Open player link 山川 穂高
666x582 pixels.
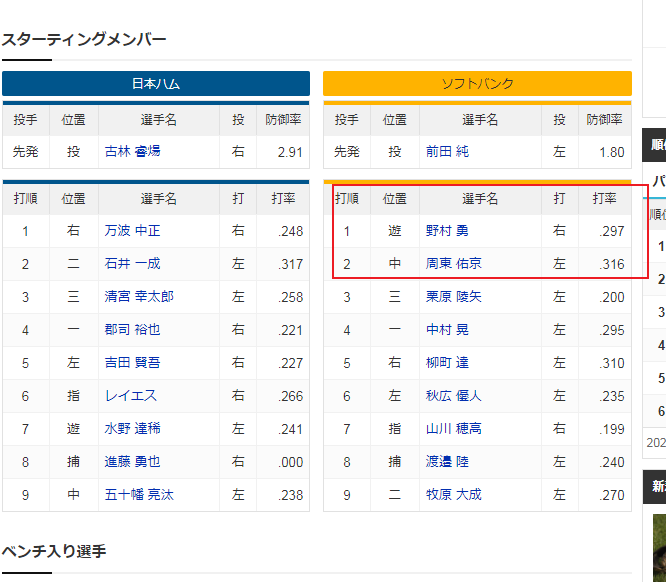pos(454,429)
